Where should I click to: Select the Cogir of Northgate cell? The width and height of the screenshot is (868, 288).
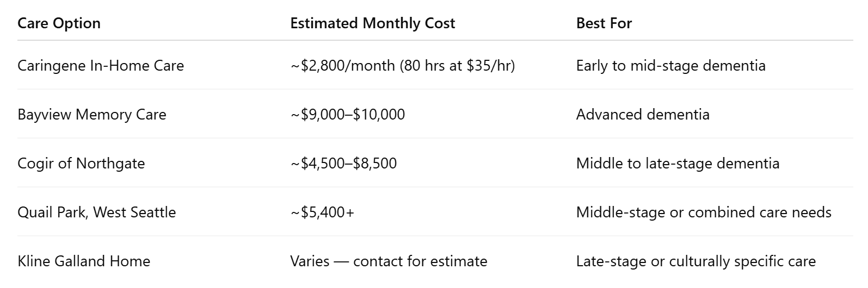[x=81, y=164]
